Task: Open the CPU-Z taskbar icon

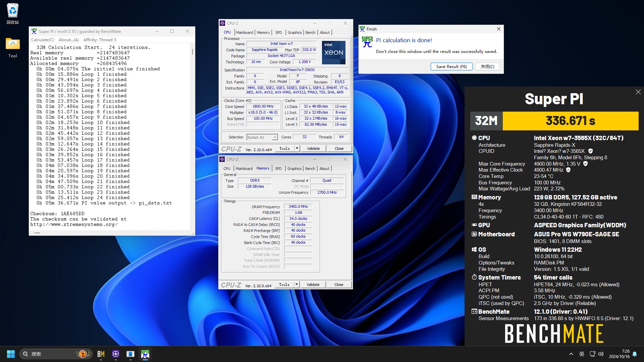Action: coord(116,354)
